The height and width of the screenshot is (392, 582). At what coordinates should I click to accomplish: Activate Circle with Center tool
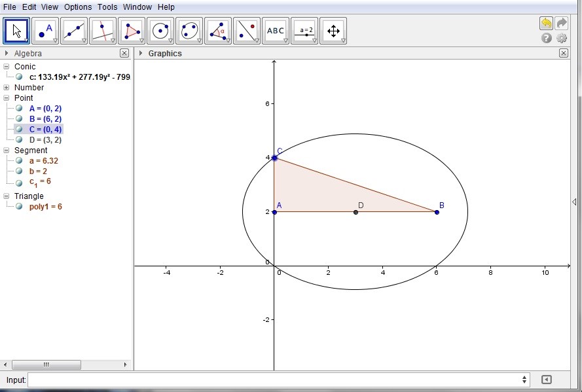[x=160, y=30]
